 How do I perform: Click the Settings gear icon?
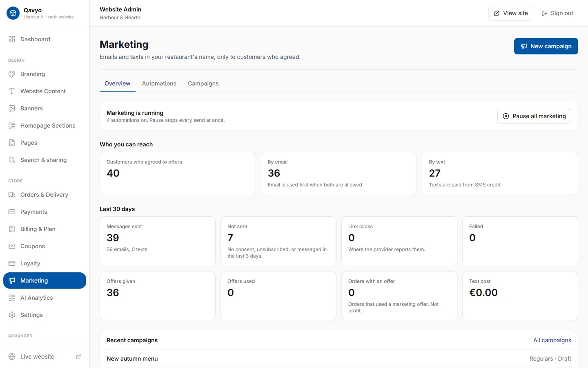point(12,315)
